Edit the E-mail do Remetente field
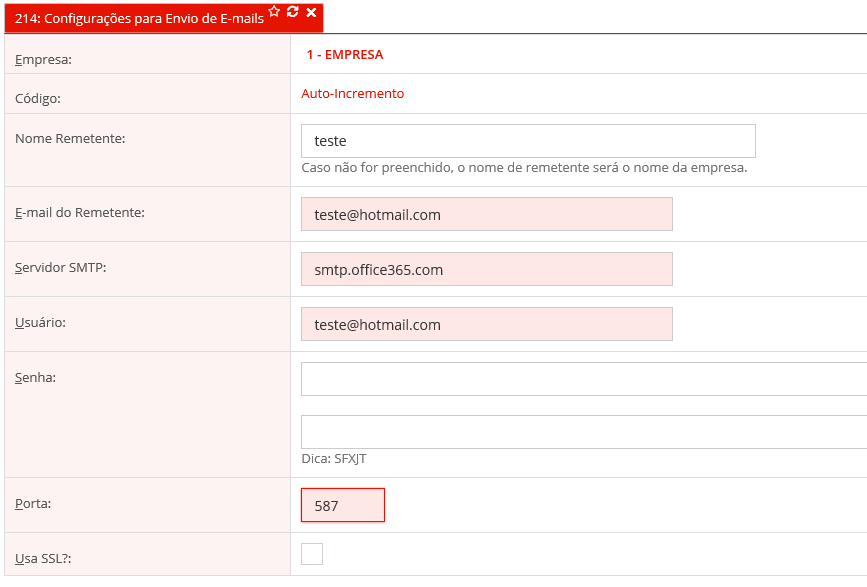Screen dimensions: 867x587 tap(487, 214)
